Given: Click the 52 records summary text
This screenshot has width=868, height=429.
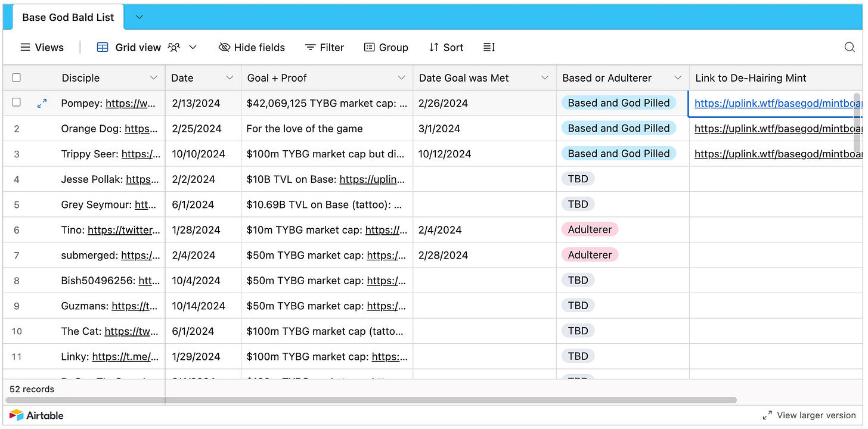Looking at the screenshot, I should coord(32,389).
